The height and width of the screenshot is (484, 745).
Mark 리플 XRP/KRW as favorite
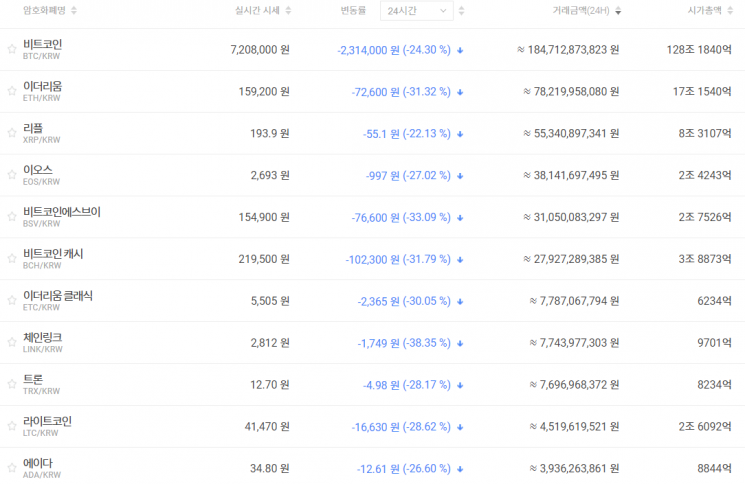11,133
